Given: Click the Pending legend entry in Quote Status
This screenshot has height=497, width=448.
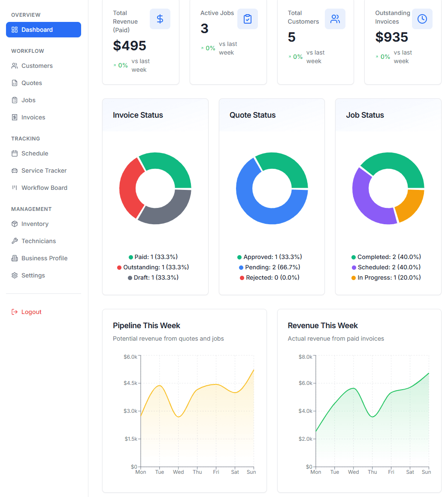Looking at the screenshot, I should pyautogui.click(x=267, y=267).
